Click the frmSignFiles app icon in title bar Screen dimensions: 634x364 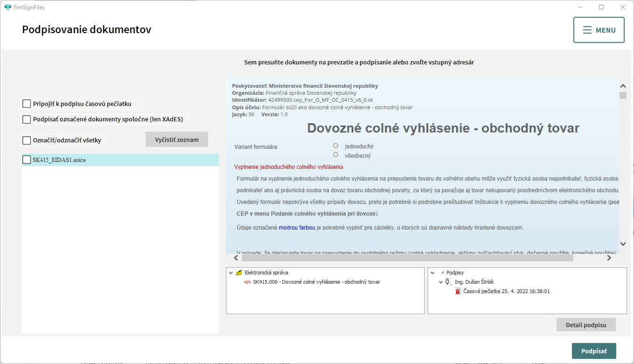point(7,7)
